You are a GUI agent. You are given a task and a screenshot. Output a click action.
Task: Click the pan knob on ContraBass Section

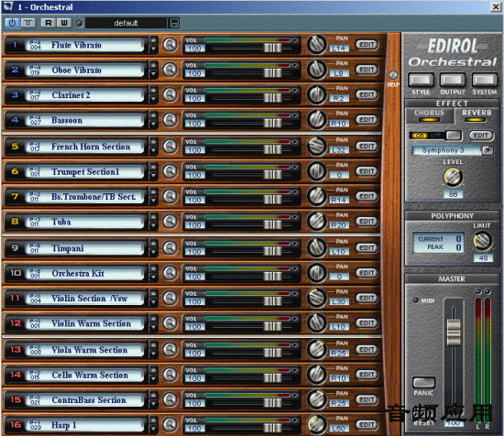pos(317,399)
